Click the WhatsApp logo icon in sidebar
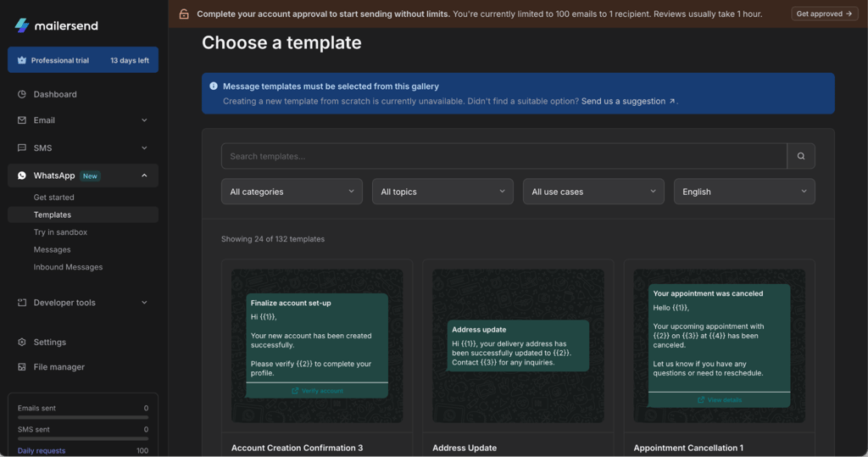The height and width of the screenshot is (457, 868). click(x=21, y=176)
